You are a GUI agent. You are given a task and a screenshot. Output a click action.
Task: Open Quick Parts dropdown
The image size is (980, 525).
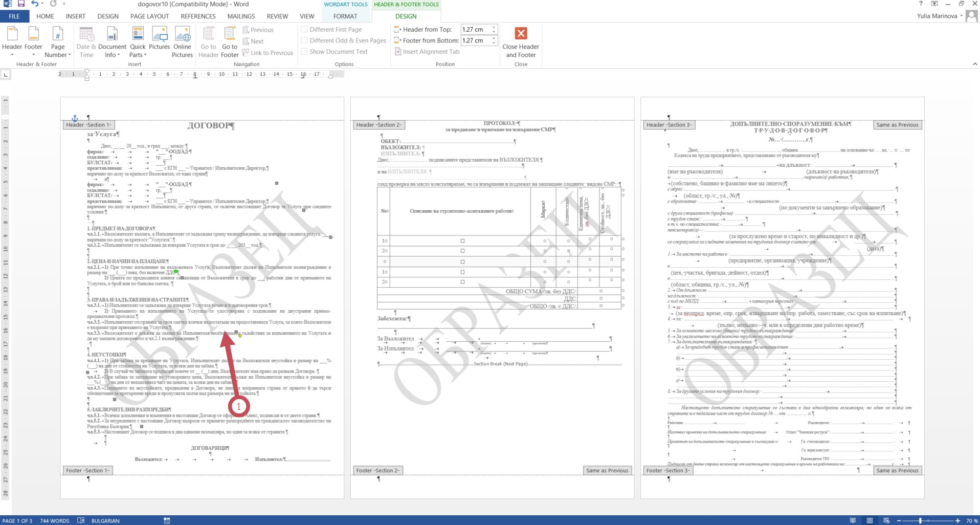(138, 42)
